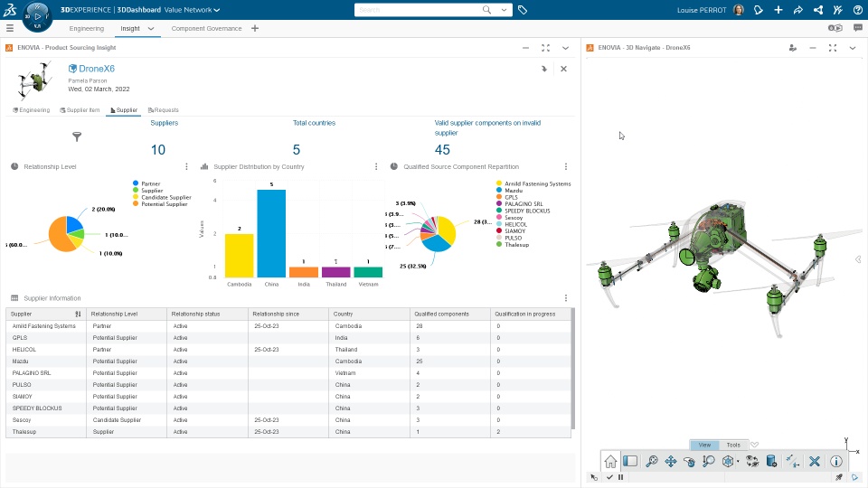The width and height of the screenshot is (868, 488).
Task: Click the plus add icon in top bar
Action: pyautogui.click(x=778, y=9)
